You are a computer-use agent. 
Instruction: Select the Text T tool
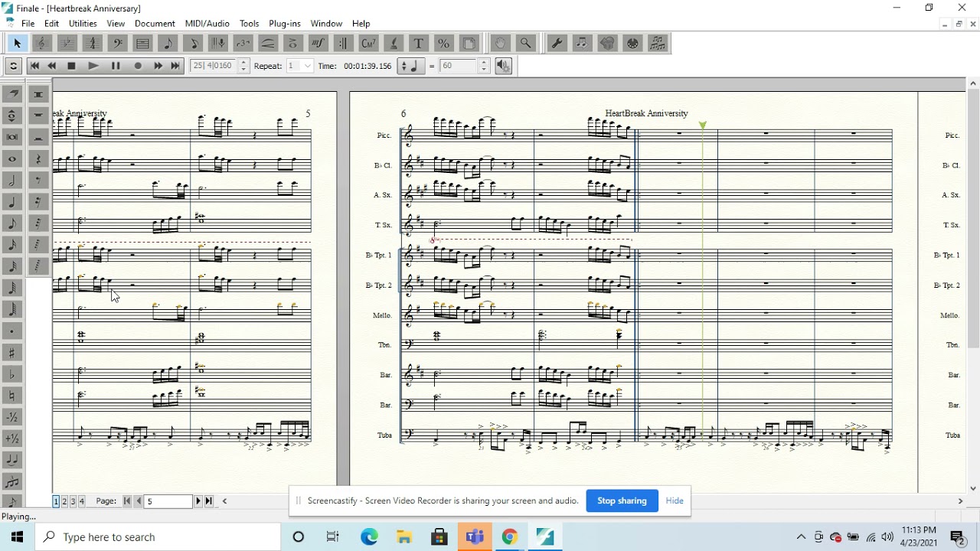pyautogui.click(x=418, y=44)
